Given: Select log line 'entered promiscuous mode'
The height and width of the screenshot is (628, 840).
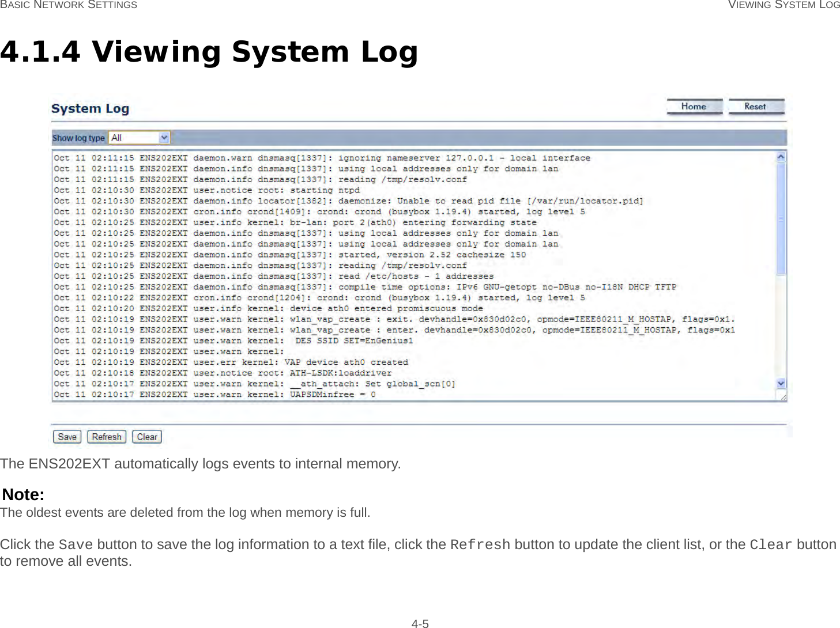Looking at the screenshot, I should coord(269,308).
